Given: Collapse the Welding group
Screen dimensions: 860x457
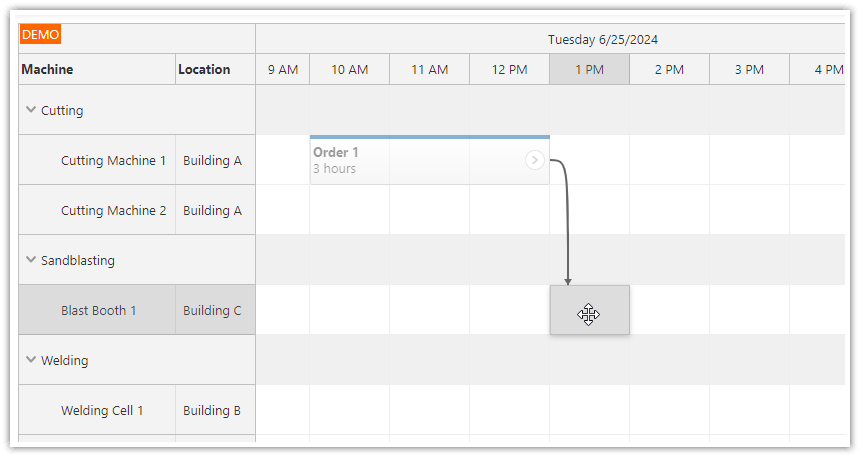Looking at the screenshot, I should 31,360.
